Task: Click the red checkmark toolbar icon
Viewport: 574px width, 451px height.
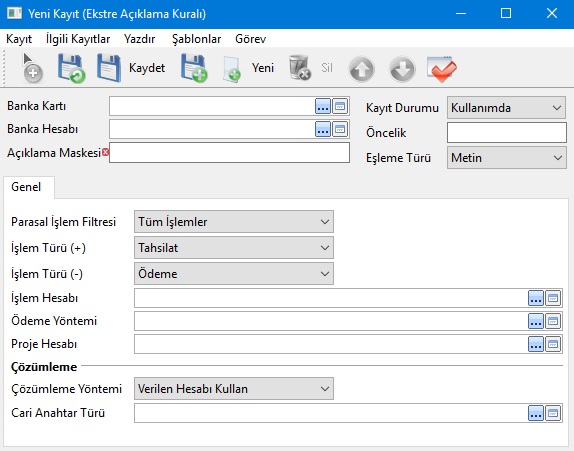Action: pyautogui.click(x=442, y=69)
